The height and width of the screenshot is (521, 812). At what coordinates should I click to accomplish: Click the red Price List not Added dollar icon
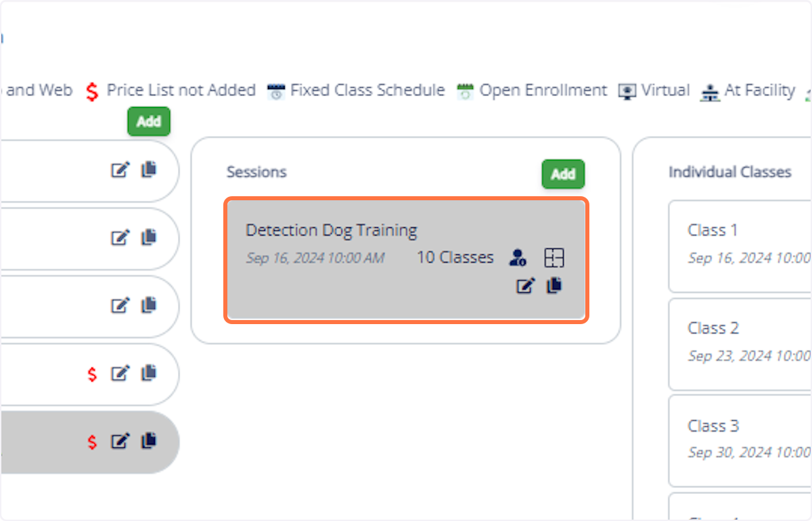point(93,91)
